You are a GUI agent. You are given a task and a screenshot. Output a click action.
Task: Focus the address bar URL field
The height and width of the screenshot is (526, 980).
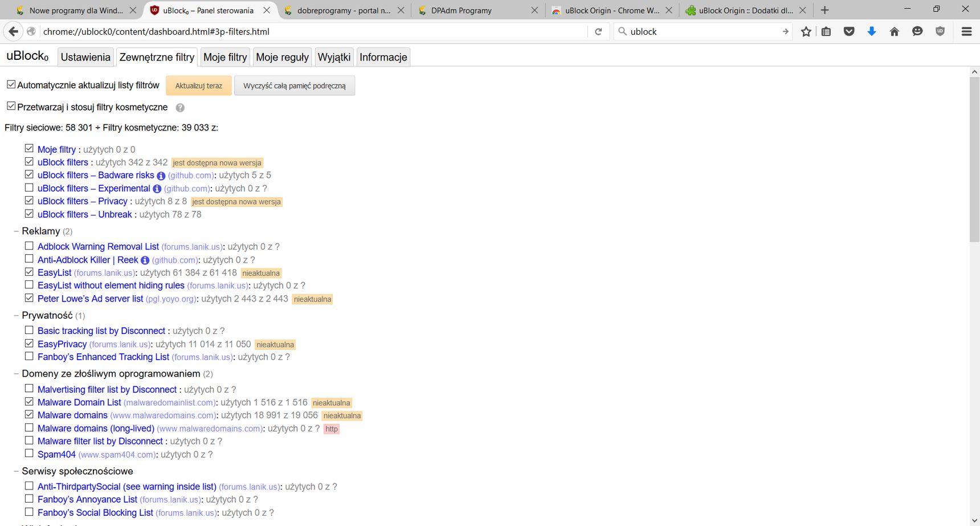point(313,31)
